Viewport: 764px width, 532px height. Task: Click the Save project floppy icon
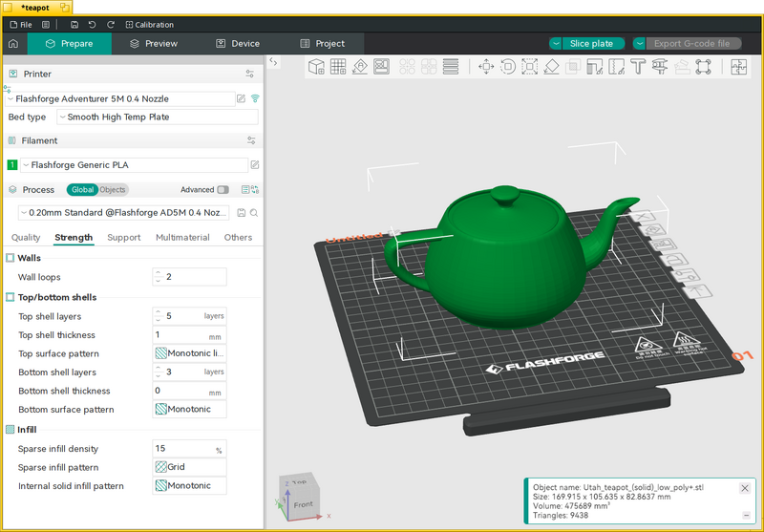[74, 25]
